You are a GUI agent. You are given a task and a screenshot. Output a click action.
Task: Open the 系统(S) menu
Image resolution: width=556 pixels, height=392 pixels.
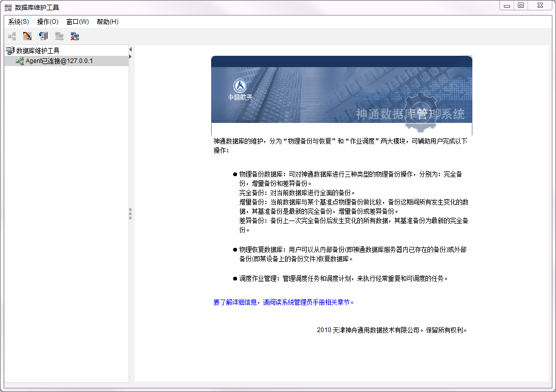tap(19, 22)
